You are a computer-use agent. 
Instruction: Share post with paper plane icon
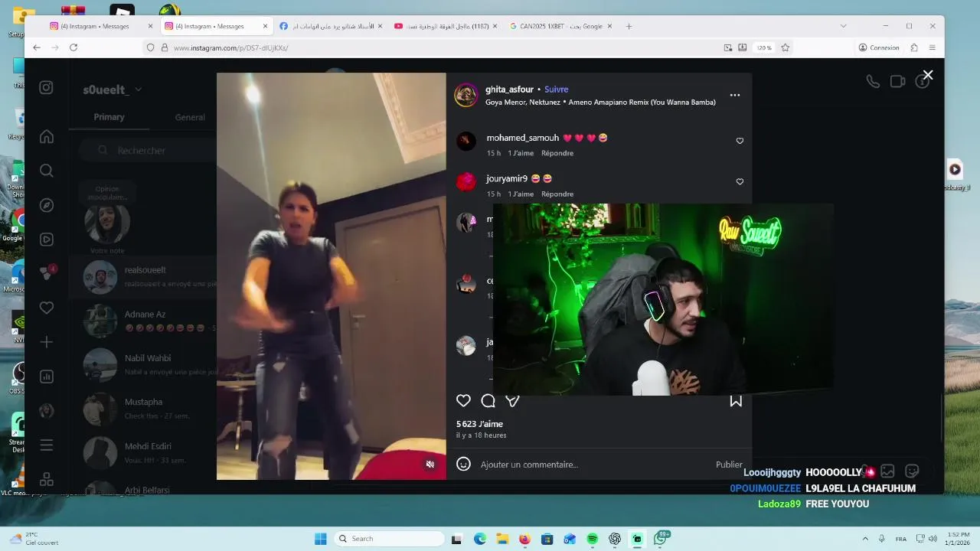[x=512, y=400]
